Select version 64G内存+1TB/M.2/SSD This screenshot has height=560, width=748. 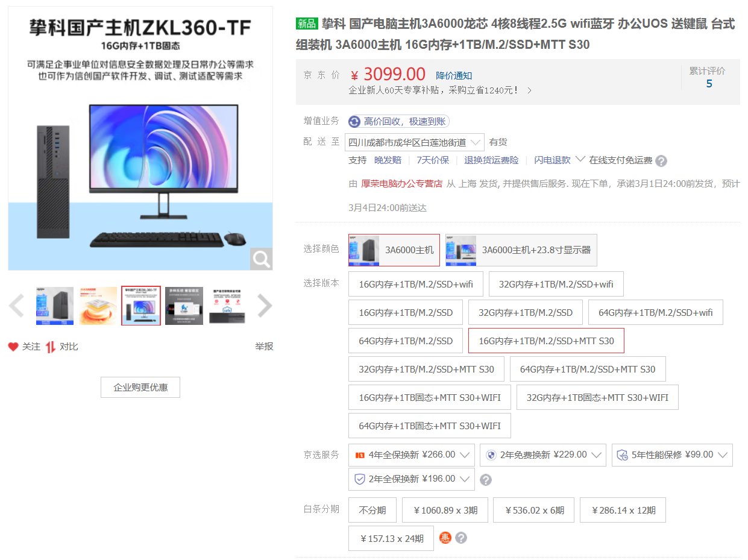406,341
